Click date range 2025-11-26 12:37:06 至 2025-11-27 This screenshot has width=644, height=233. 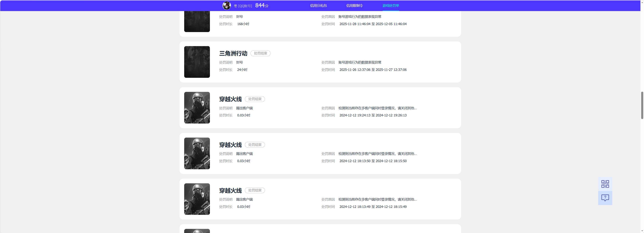tap(373, 70)
